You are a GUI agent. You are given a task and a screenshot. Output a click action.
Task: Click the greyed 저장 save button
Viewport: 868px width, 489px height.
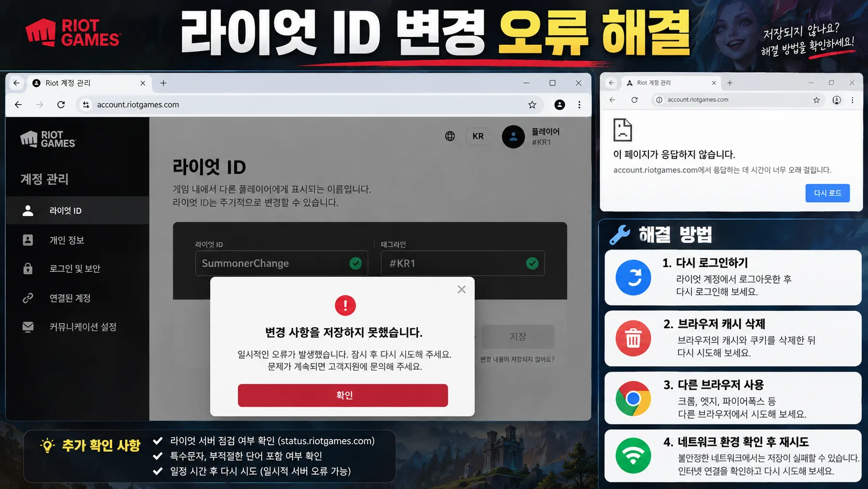point(518,337)
